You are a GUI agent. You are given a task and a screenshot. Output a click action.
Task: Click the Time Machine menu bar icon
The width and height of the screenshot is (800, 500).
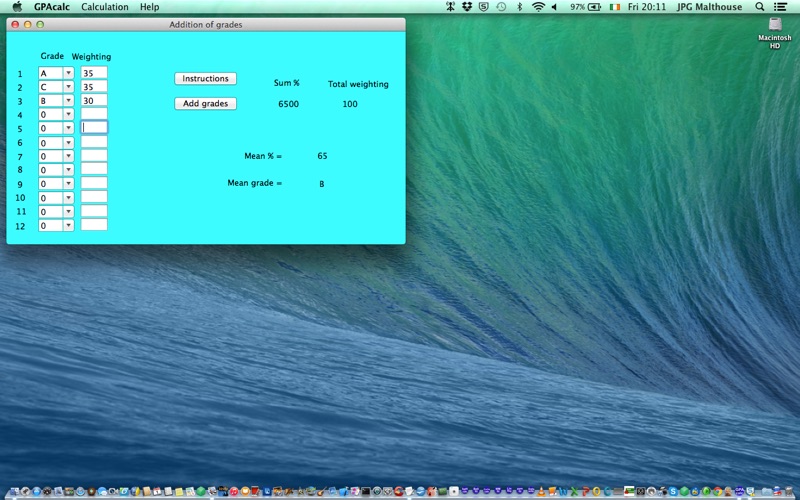(501, 7)
